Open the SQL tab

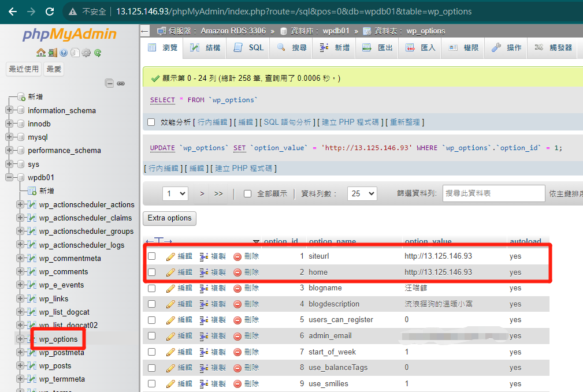coord(248,48)
